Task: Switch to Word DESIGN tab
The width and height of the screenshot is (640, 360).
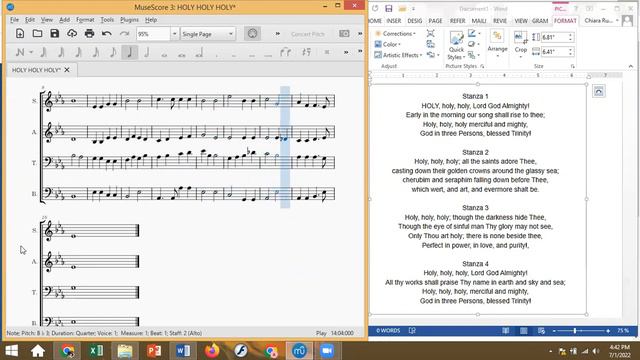Action: [414, 21]
